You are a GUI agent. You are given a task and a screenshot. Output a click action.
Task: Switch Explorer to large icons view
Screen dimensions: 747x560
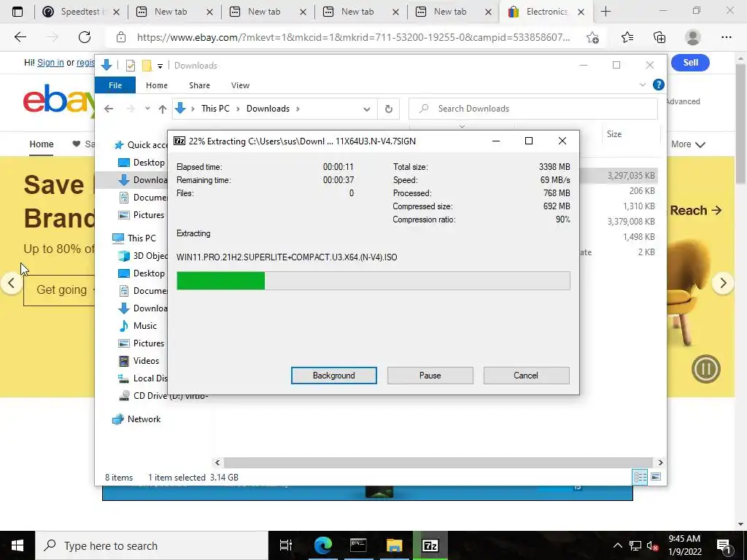tap(656, 477)
